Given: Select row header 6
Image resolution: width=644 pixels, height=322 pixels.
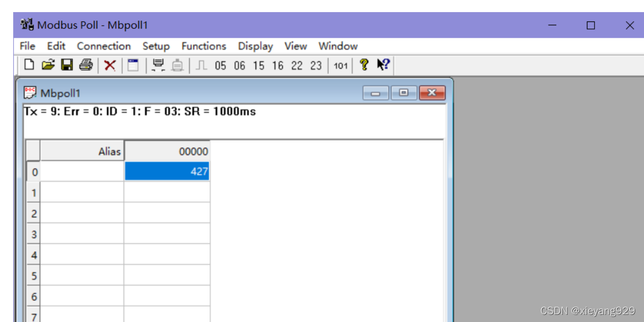Looking at the screenshot, I should tap(33, 297).
